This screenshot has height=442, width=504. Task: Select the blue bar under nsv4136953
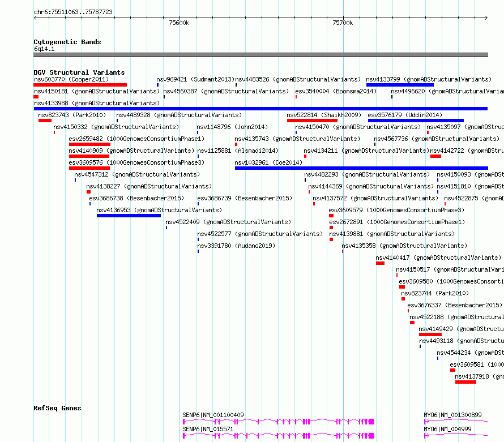point(129,216)
